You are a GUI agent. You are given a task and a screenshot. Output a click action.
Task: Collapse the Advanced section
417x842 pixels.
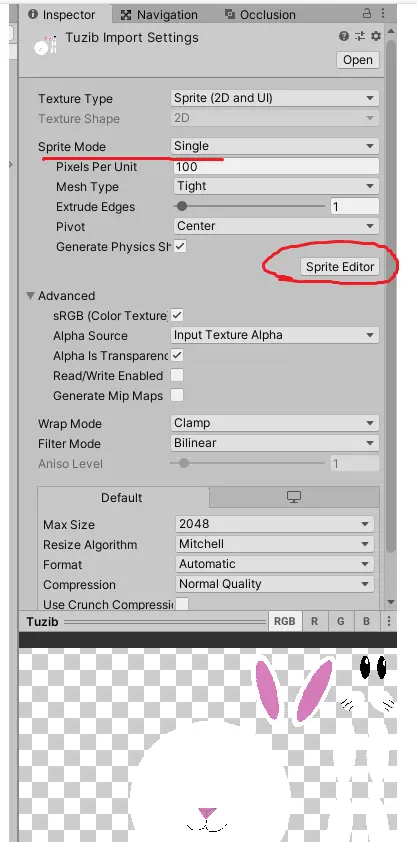click(x=31, y=296)
